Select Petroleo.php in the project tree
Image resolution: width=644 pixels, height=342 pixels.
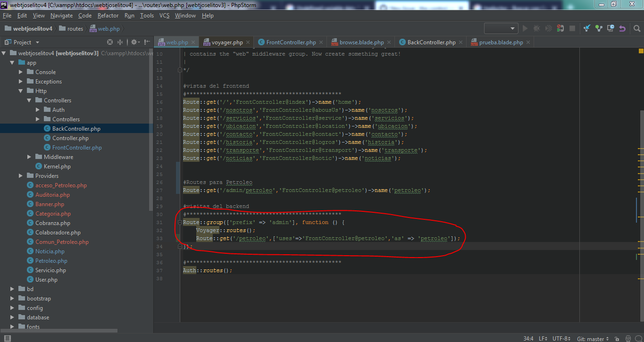[51, 261]
